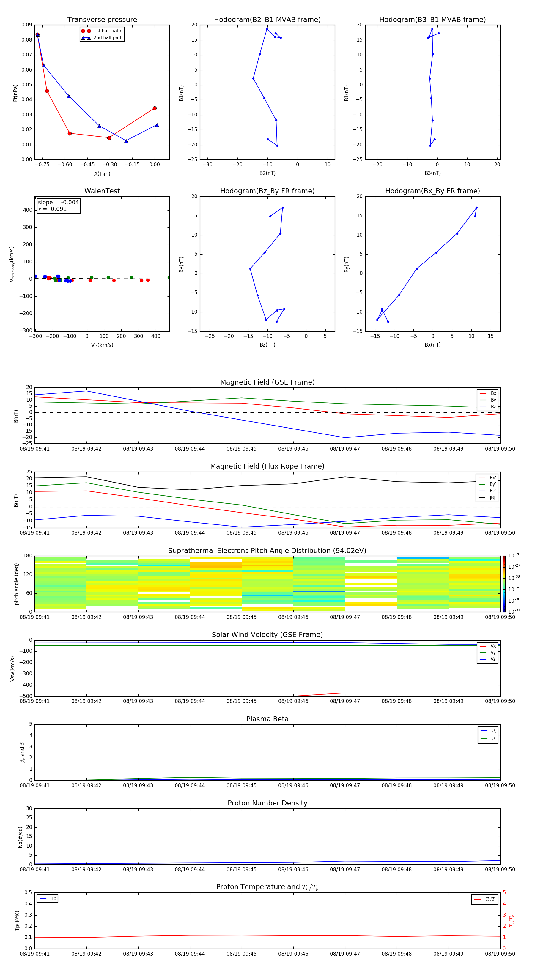The height and width of the screenshot is (980, 535).
Task: Click the "Proton Number Density" panel title
Action: (x=267, y=803)
